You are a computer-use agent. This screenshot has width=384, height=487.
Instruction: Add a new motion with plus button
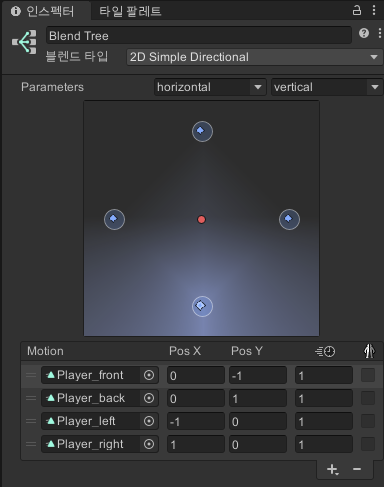tap(332, 469)
